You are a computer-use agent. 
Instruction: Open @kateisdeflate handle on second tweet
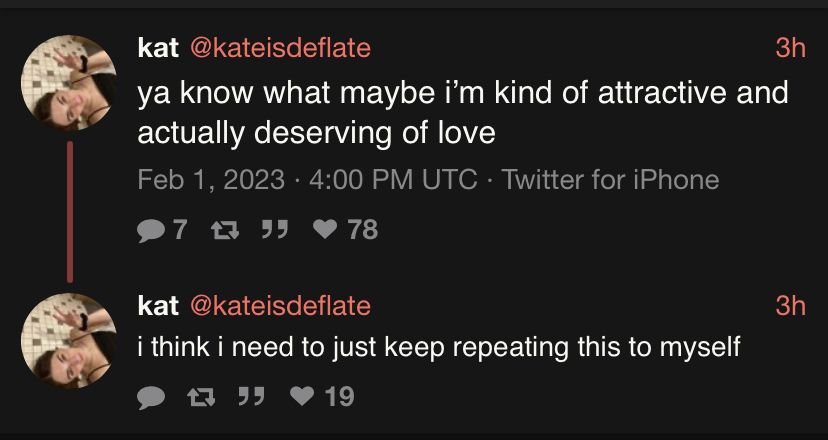coord(280,304)
